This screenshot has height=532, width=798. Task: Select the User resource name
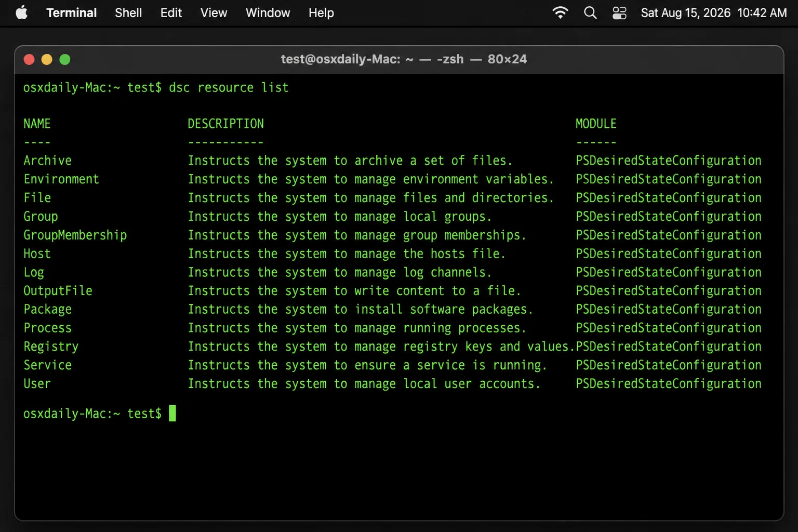[37, 384]
